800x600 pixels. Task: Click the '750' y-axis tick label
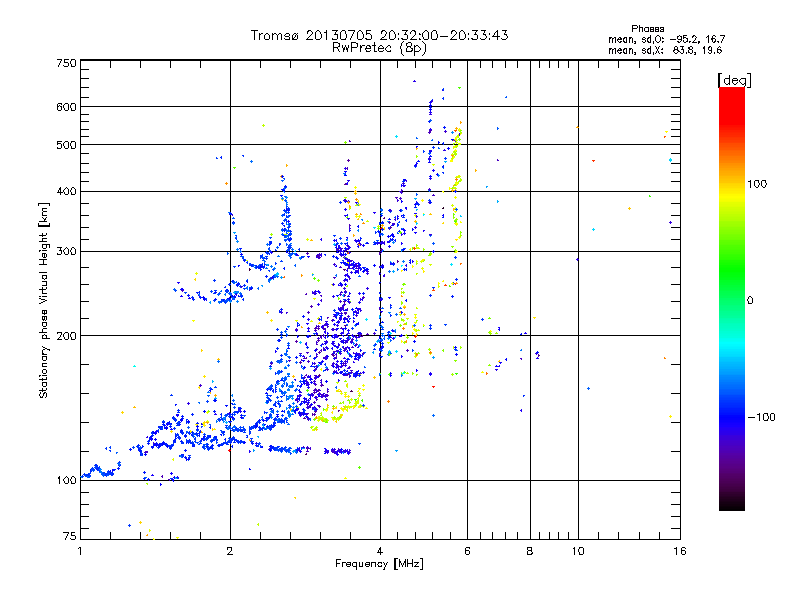[66, 63]
